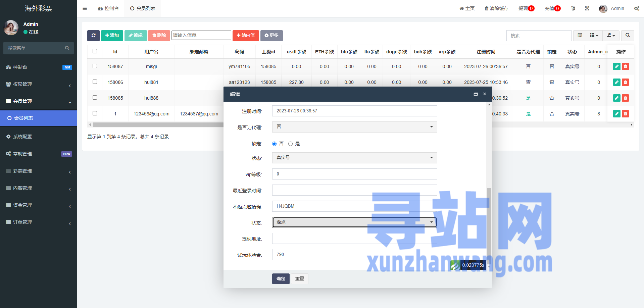Switch to the 控制台 tab in the top bar
The height and width of the screenshot is (308, 644).
click(x=108, y=8)
